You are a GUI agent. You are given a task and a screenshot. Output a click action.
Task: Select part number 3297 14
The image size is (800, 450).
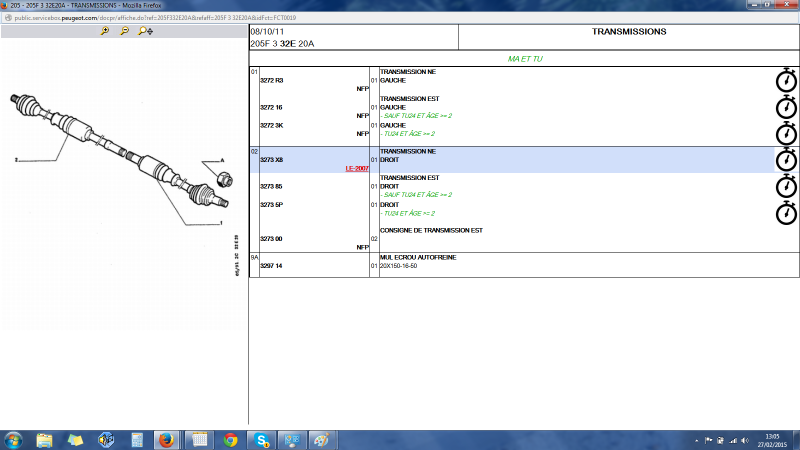[271, 266]
